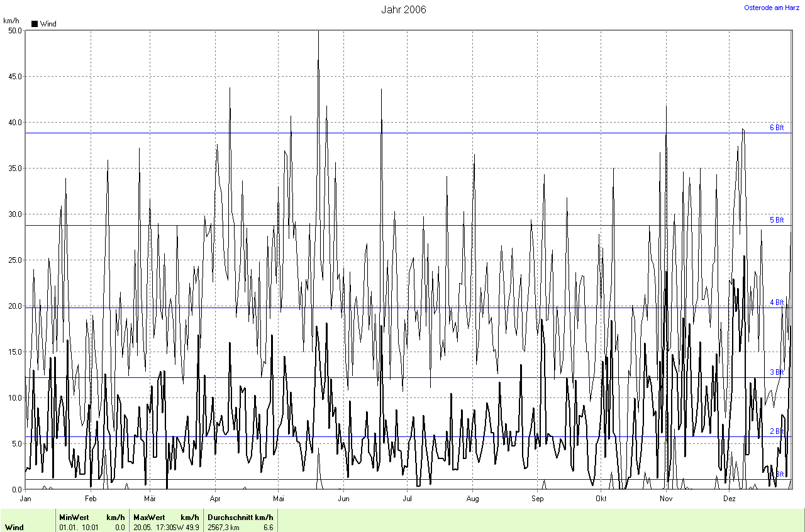
Task: Click the MinWert column header
Action: [74, 517]
